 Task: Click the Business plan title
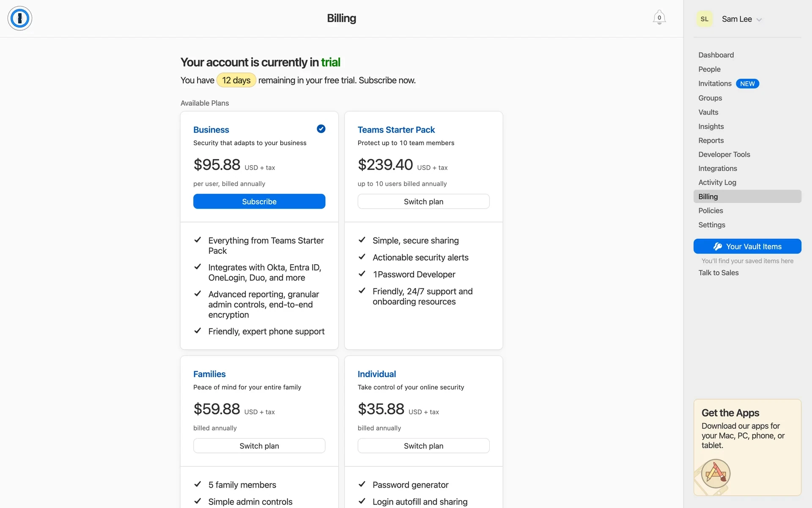point(211,130)
